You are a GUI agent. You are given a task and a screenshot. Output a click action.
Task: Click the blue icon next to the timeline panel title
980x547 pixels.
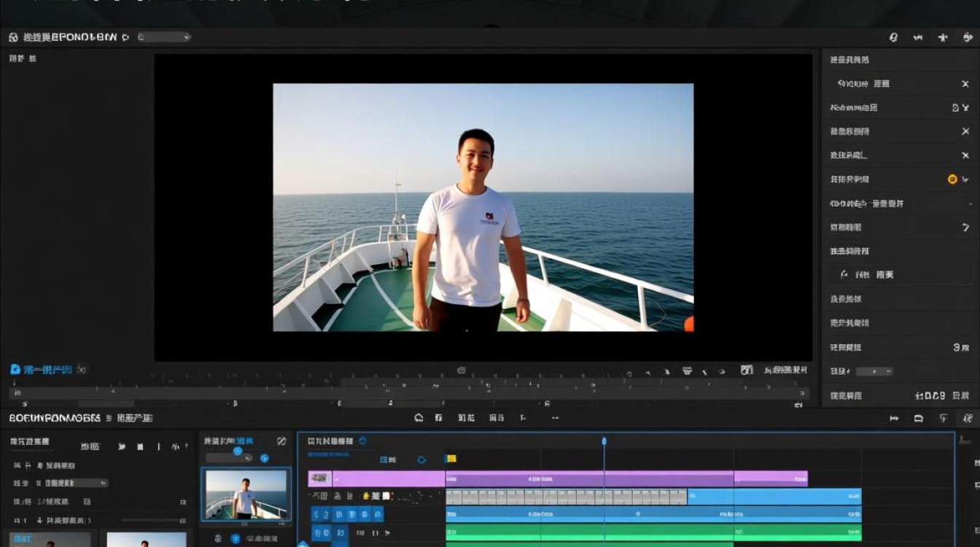[x=363, y=441]
